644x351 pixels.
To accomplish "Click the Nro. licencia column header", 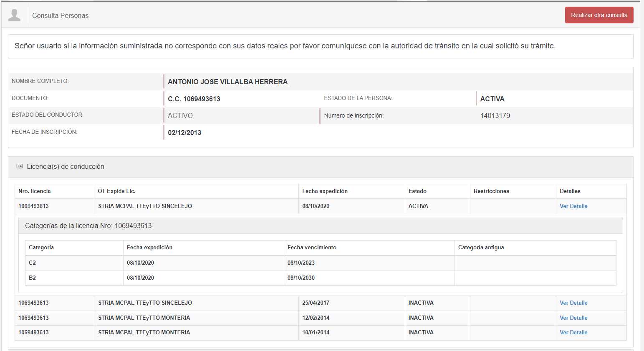I will pos(35,191).
